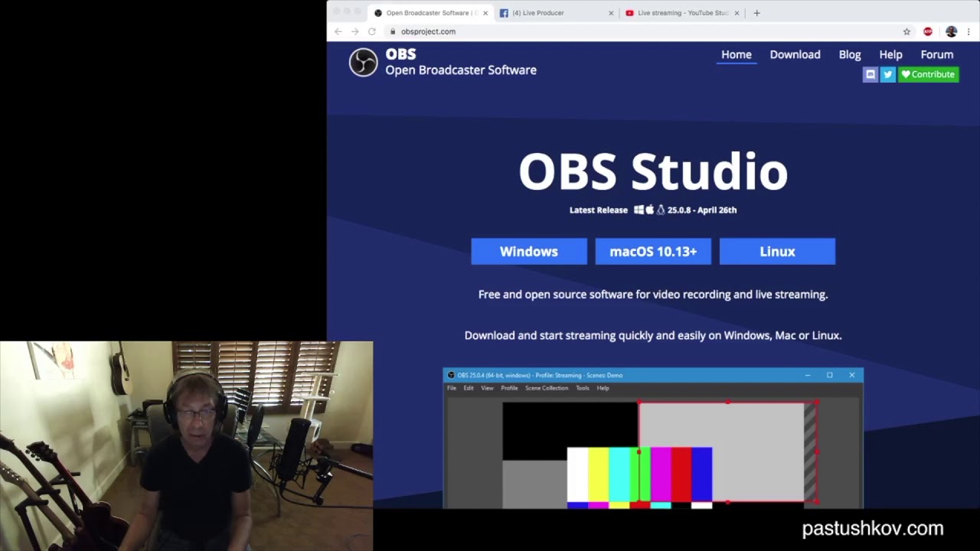Click the OBS Open Broadcaster Software title
980x551 pixels.
tap(461, 62)
